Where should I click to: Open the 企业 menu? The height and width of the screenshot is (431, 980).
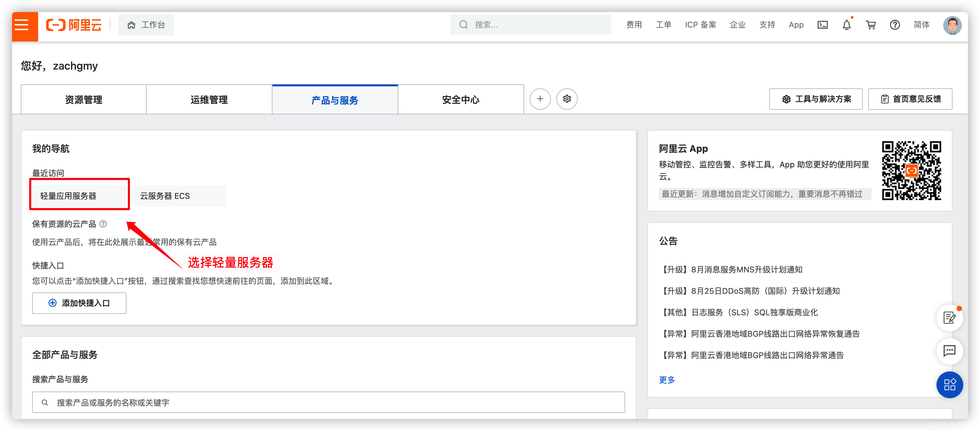[x=737, y=25]
